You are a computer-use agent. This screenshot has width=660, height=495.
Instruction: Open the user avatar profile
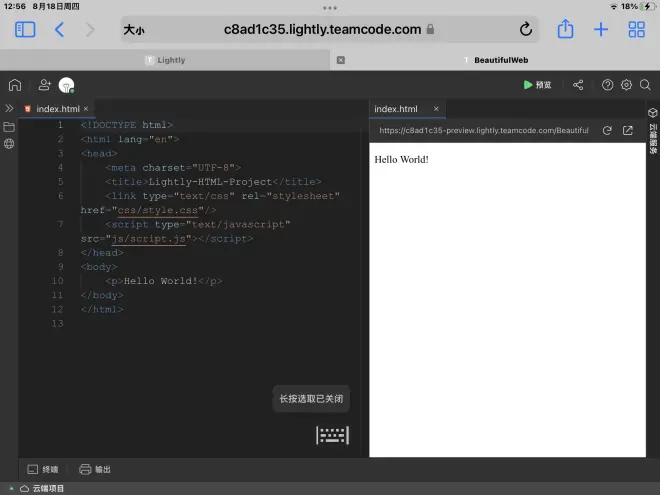coord(67,85)
